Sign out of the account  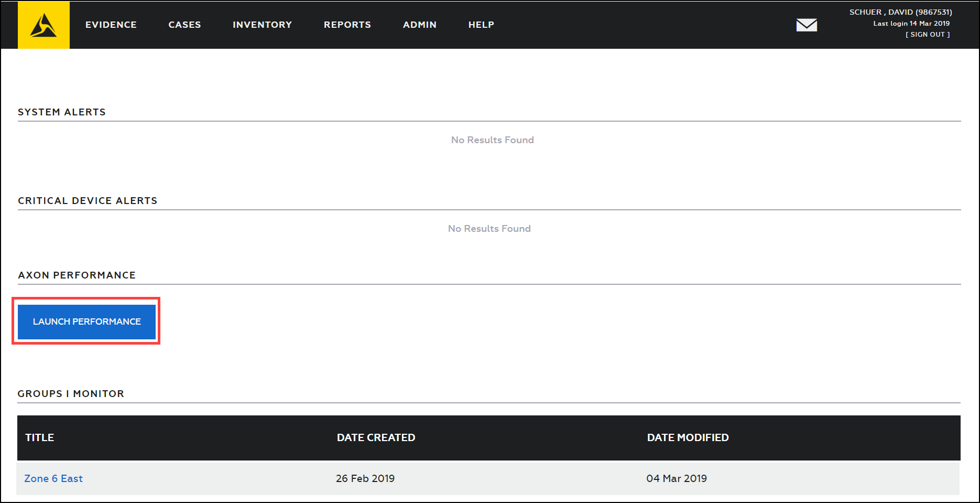click(927, 35)
